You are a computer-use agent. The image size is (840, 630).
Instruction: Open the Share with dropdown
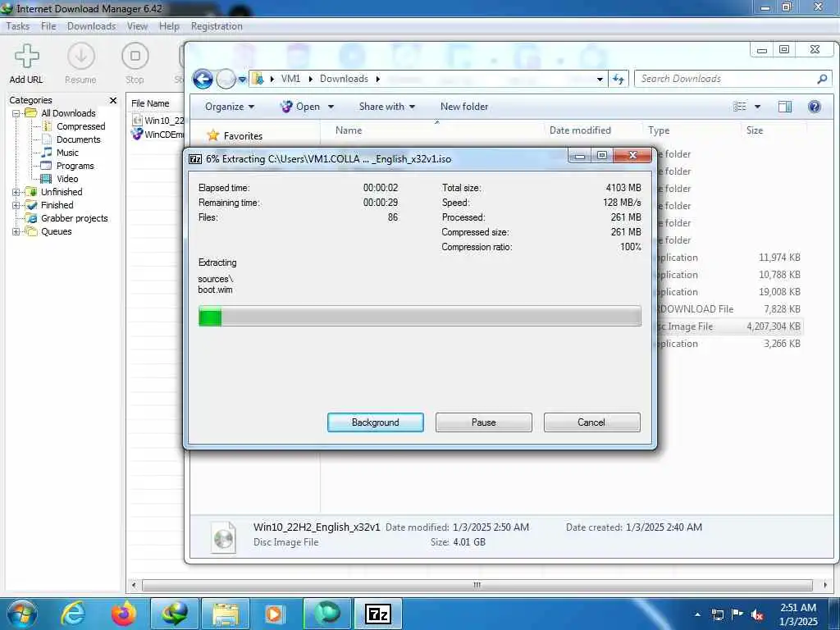[x=387, y=107]
